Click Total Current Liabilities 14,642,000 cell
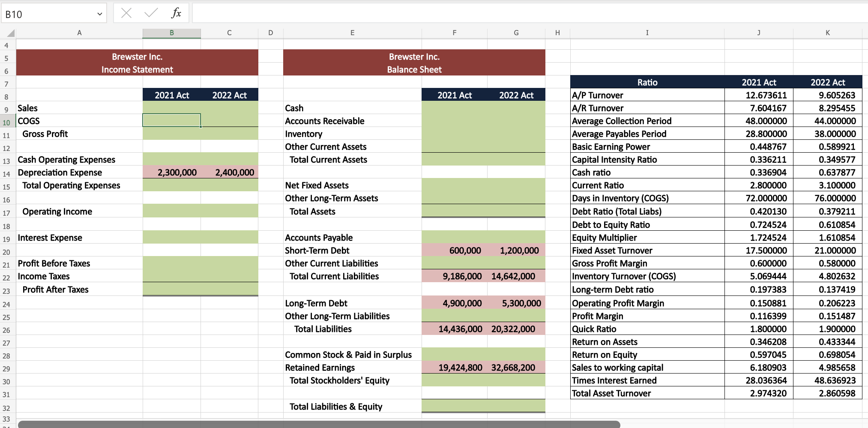 tap(516, 276)
